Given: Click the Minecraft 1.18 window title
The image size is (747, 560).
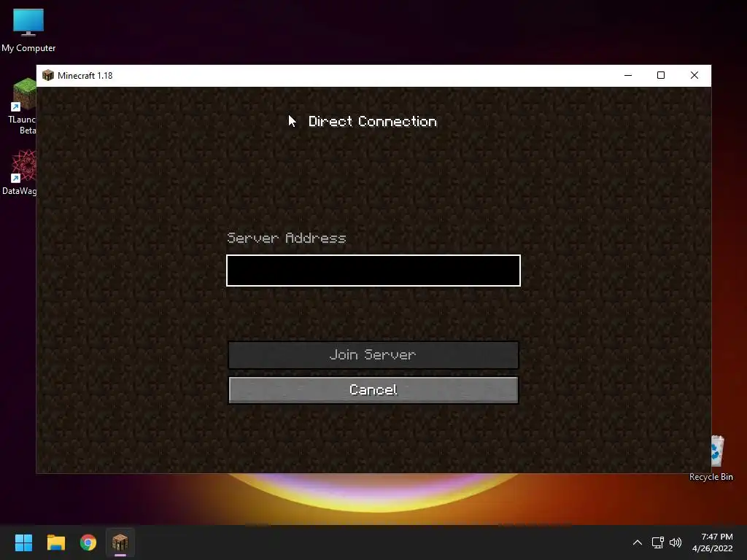Looking at the screenshot, I should pos(85,75).
